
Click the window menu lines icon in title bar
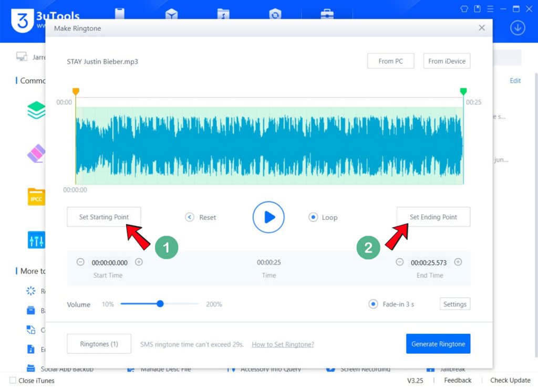click(490, 9)
